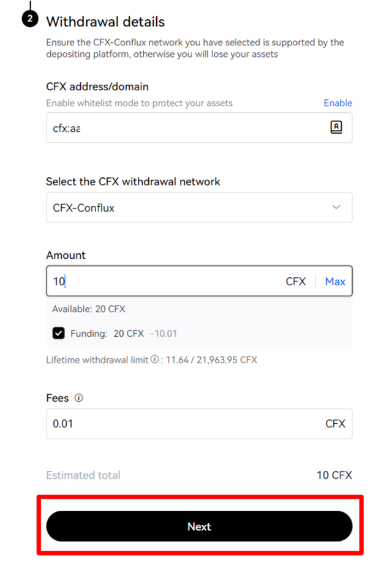The image size is (392, 566).
Task: Click the Lifetime withdrawal limit info icon
Action: pos(155,359)
